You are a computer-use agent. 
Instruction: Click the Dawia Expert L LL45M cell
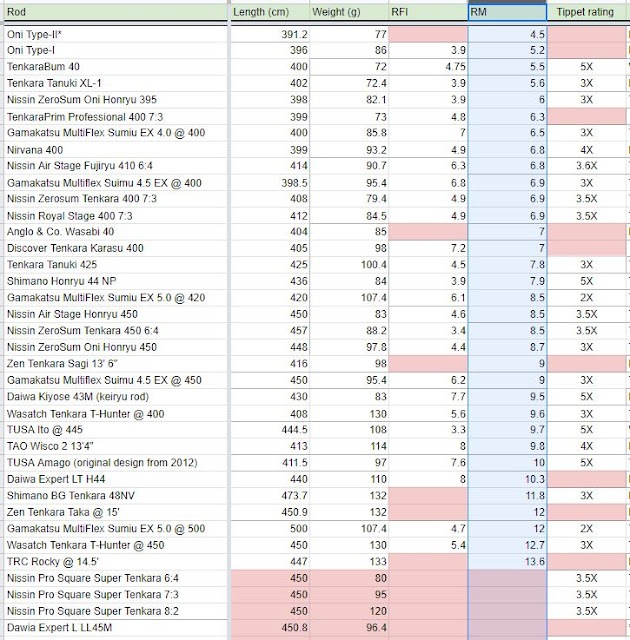(115, 628)
